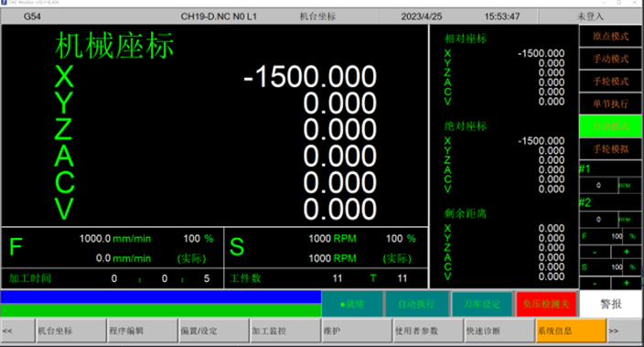This screenshot has width=644, height=347.
Task: Open the 偏置/设定 offset settings menu
Action: pyautogui.click(x=214, y=331)
